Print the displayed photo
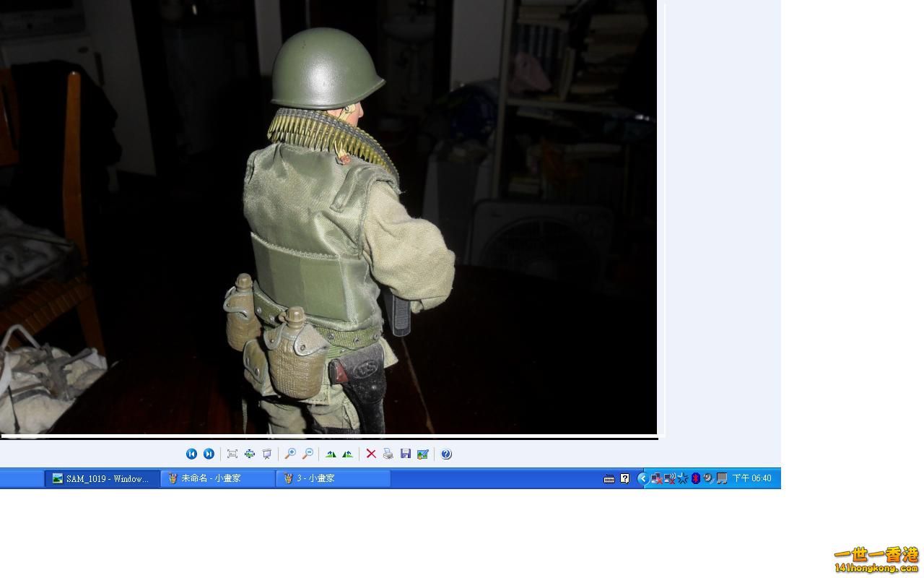This screenshot has width=924, height=578. tap(388, 454)
